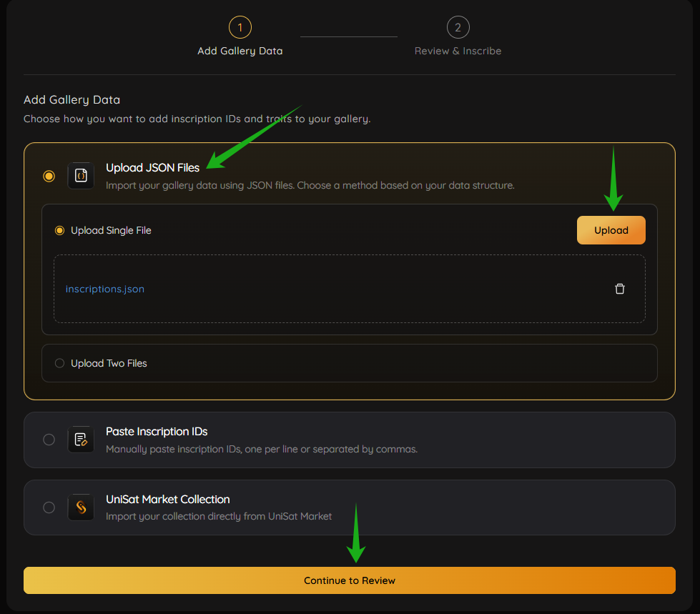Image resolution: width=700 pixels, height=614 pixels.
Task: Click Continue to Review button
Action: 350,580
